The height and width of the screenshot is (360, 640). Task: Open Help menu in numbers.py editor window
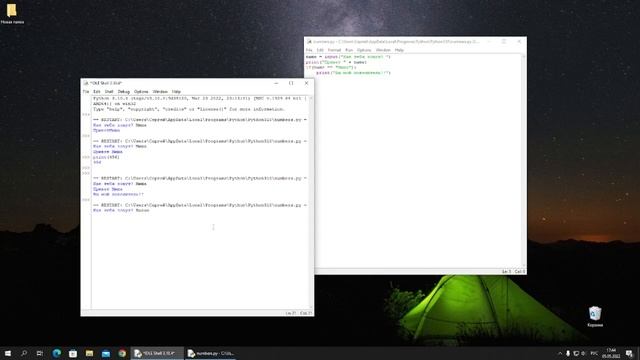(x=399, y=50)
